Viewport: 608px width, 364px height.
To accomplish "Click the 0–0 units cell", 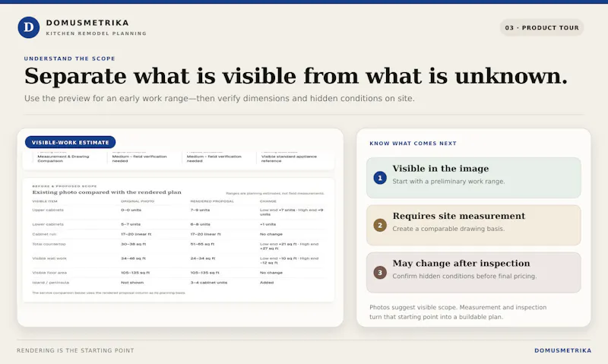I will (x=131, y=210).
